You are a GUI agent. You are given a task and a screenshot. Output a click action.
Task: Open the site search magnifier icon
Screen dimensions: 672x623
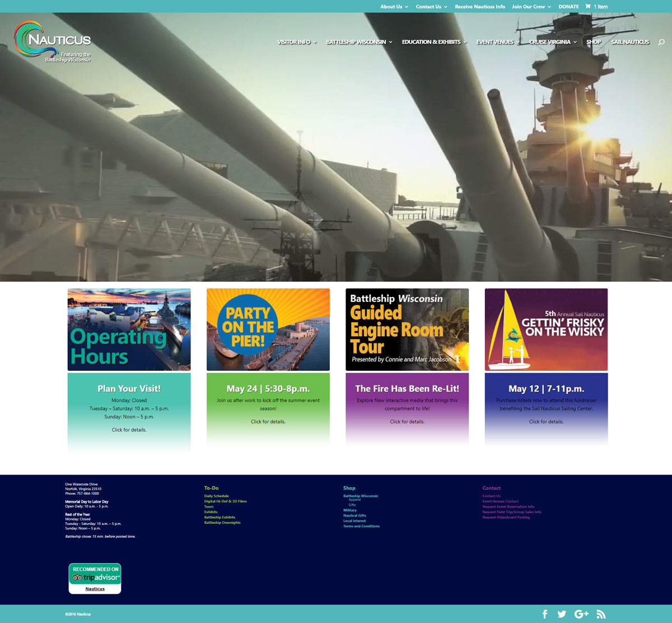click(x=661, y=42)
